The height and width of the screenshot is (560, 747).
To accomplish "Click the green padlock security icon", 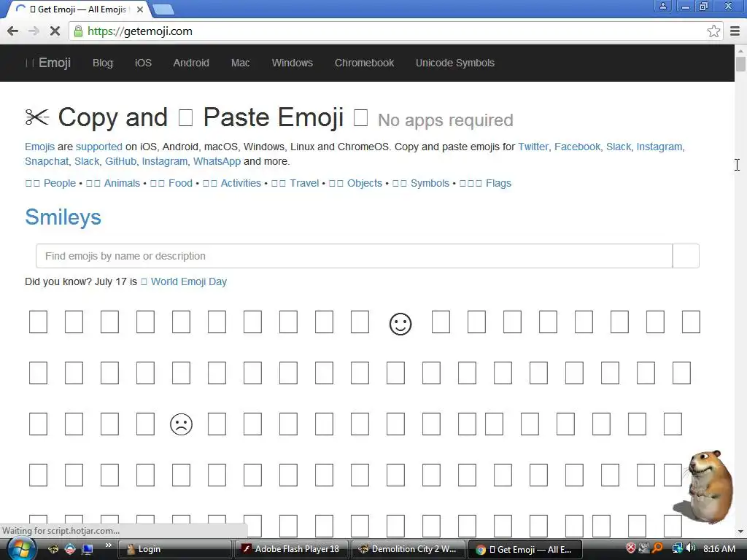I will (x=77, y=31).
